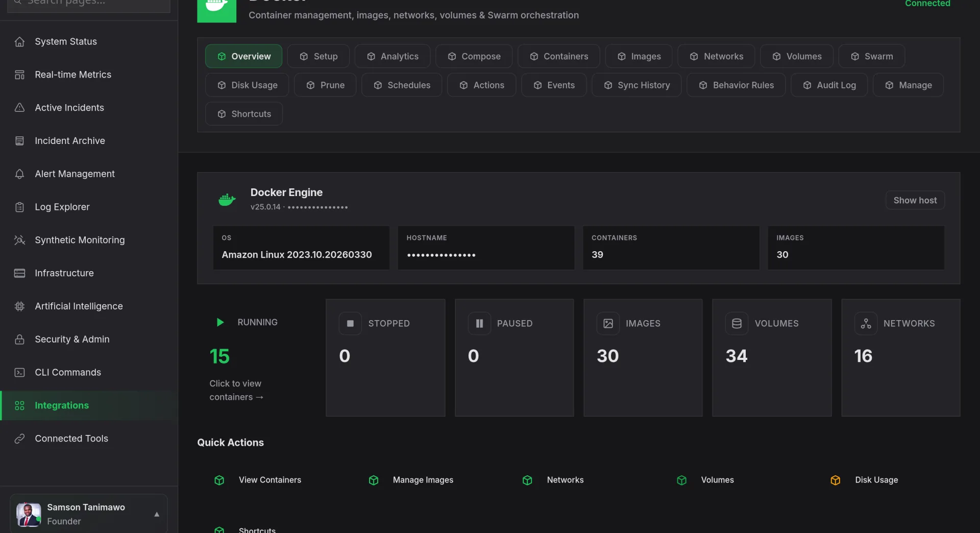This screenshot has height=533, width=980.
Task: Switch to the Manage tab
Action: [908, 85]
